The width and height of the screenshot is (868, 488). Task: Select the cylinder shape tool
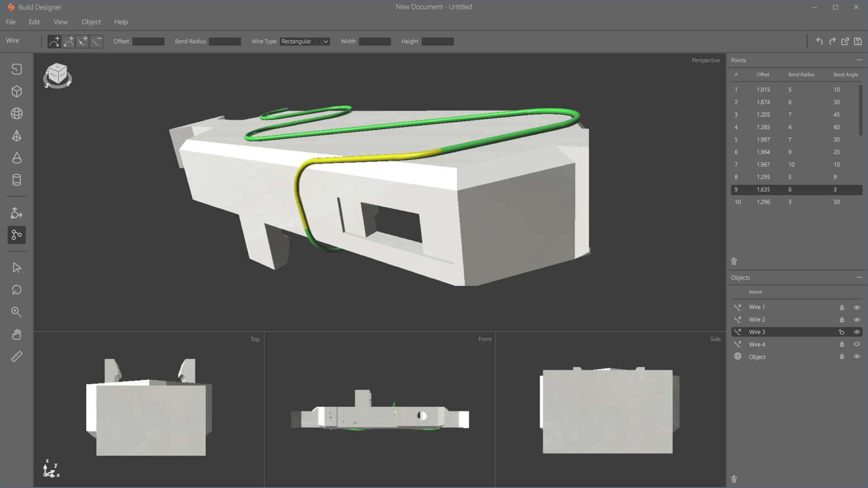pyautogui.click(x=17, y=180)
